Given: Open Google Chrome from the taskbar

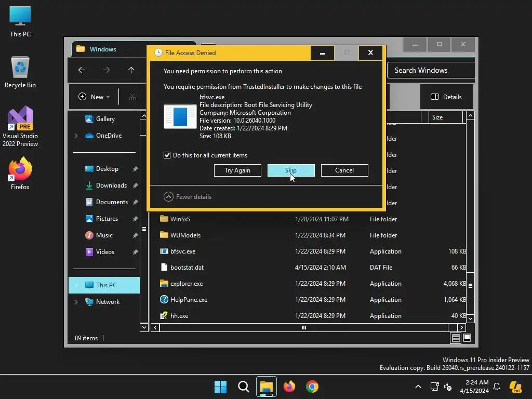Looking at the screenshot, I should pyautogui.click(x=312, y=387).
